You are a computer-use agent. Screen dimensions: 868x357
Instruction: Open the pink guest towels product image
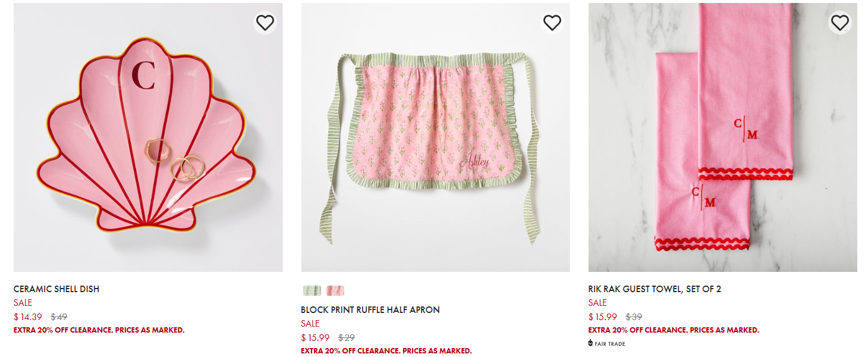(722, 137)
